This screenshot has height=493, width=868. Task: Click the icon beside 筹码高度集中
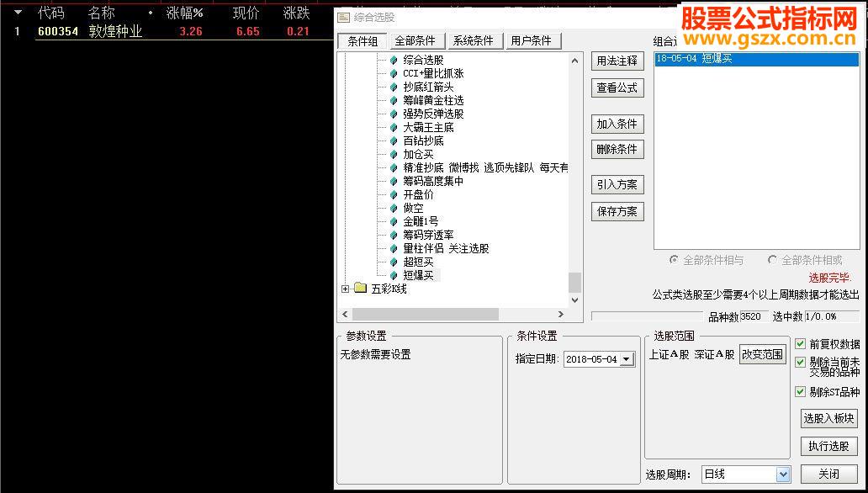[x=394, y=181]
